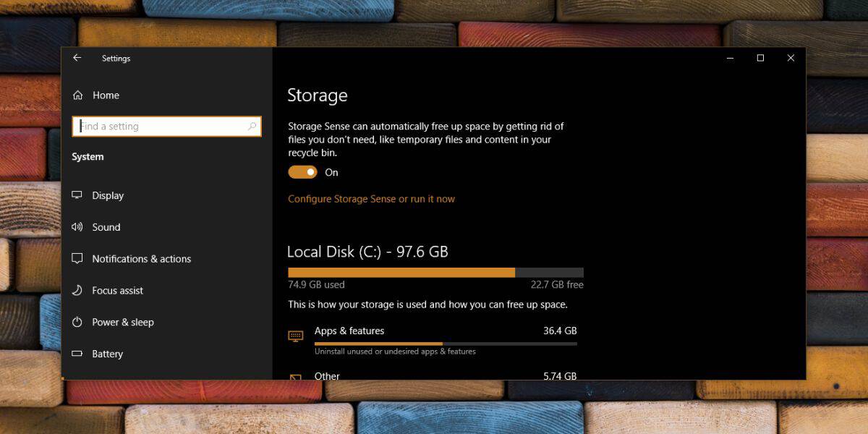The height and width of the screenshot is (434, 868).
Task: Click the Sound speaker icon
Action: 77,227
